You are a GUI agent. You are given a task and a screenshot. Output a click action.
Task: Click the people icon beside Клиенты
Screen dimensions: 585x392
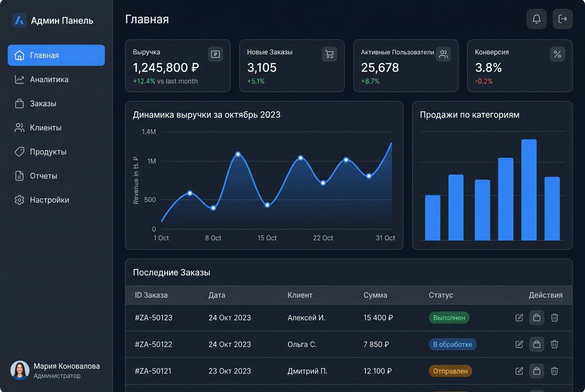(x=19, y=128)
